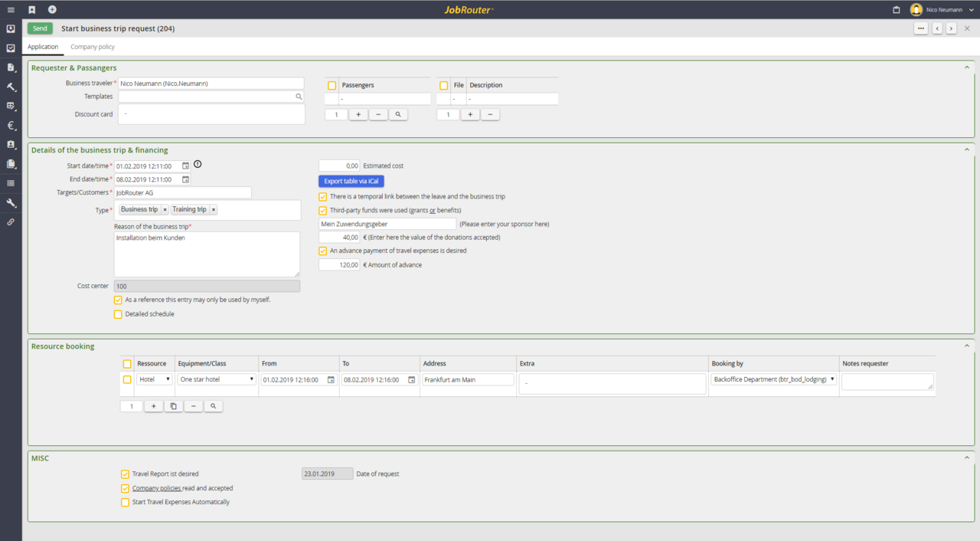Add a row to the File table
Image resolution: width=980 pixels, height=541 pixels.
tap(470, 115)
